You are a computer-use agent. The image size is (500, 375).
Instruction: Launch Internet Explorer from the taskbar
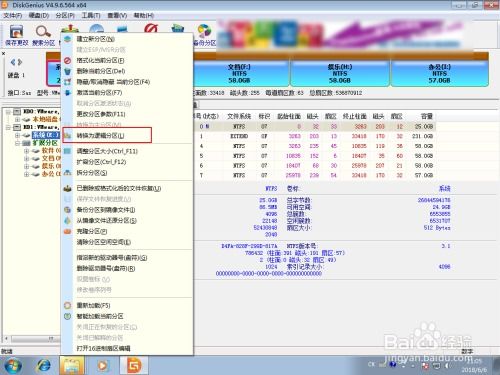click(x=44, y=365)
